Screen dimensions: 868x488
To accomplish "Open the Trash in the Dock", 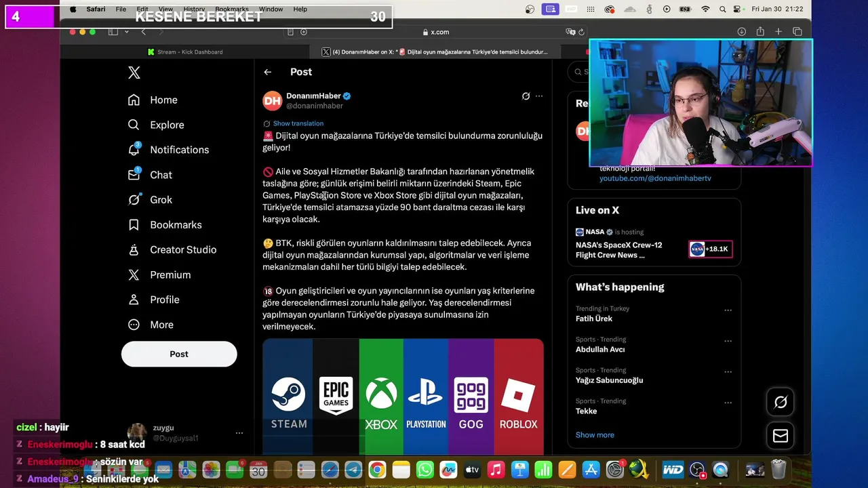I will (x=778, y=470).
